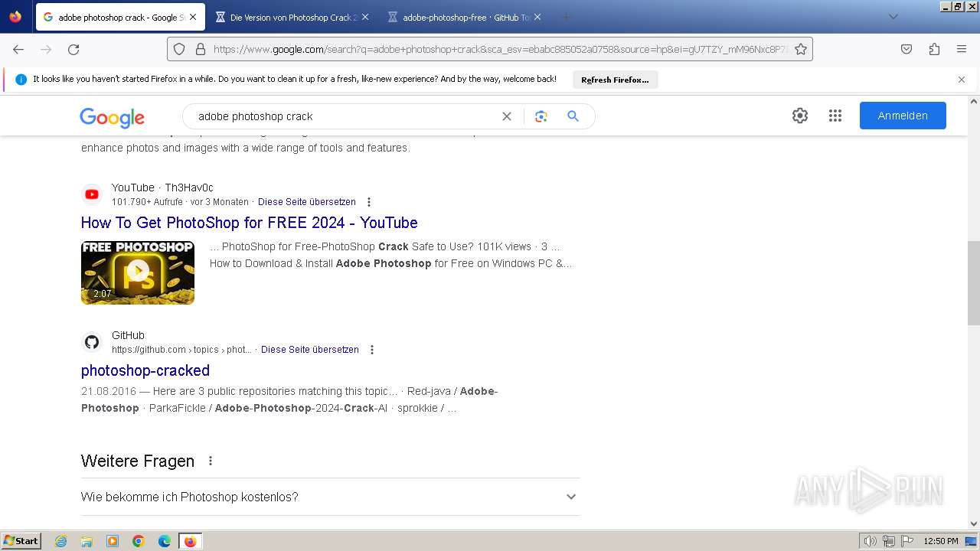Open the Google apps grid

point(835,116)
